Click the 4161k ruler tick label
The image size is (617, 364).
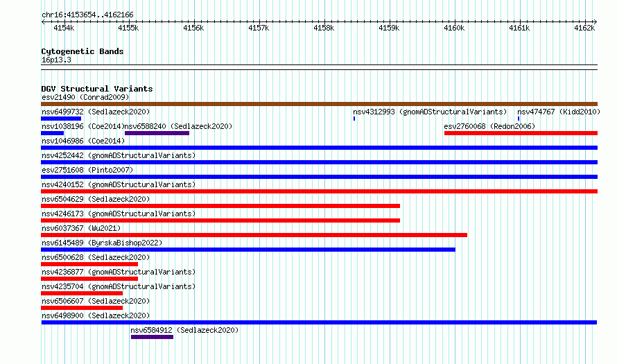[x=519, y=28]
